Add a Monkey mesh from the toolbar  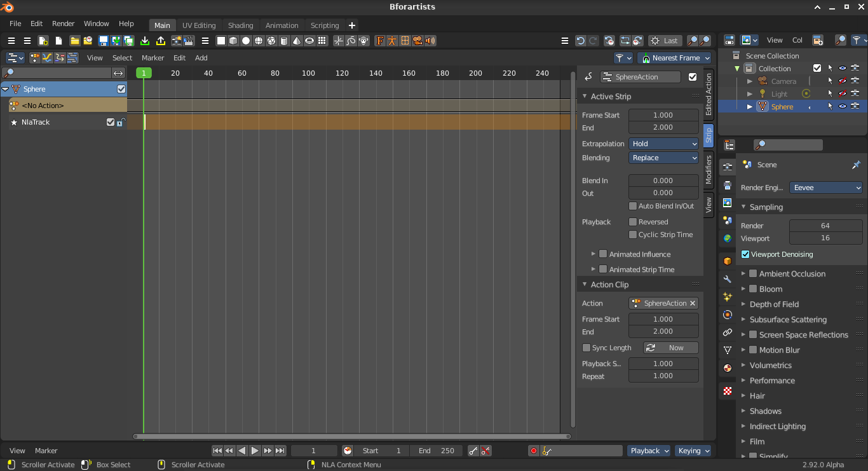(x=364, y=41)
